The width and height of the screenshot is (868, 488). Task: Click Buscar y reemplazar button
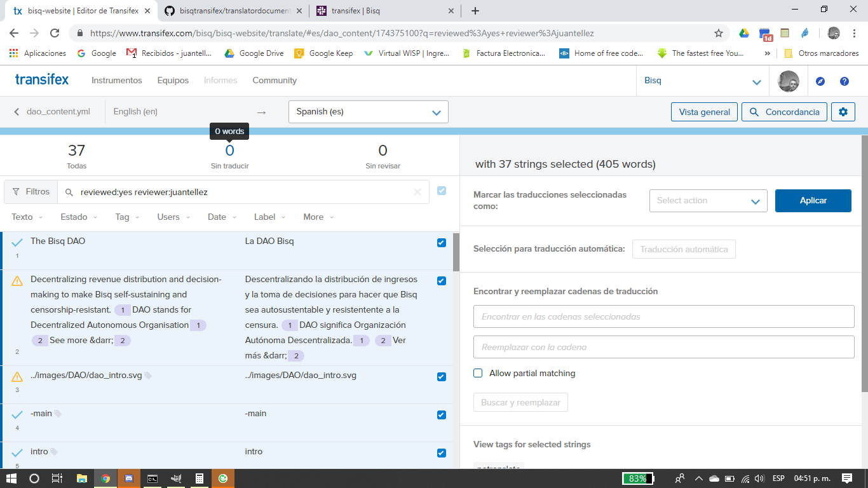pyautogui.click(x=520, y=403)
